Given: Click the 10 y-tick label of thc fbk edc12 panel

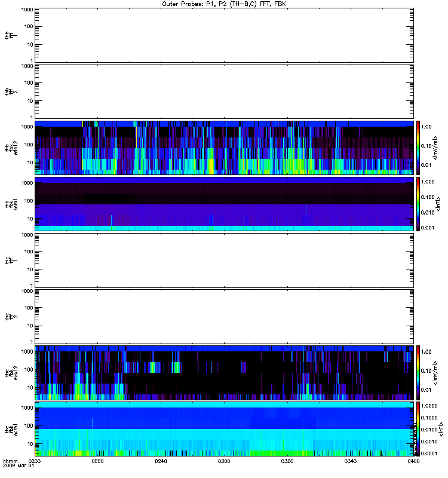Looking at the screenshot, I should 30,387.
